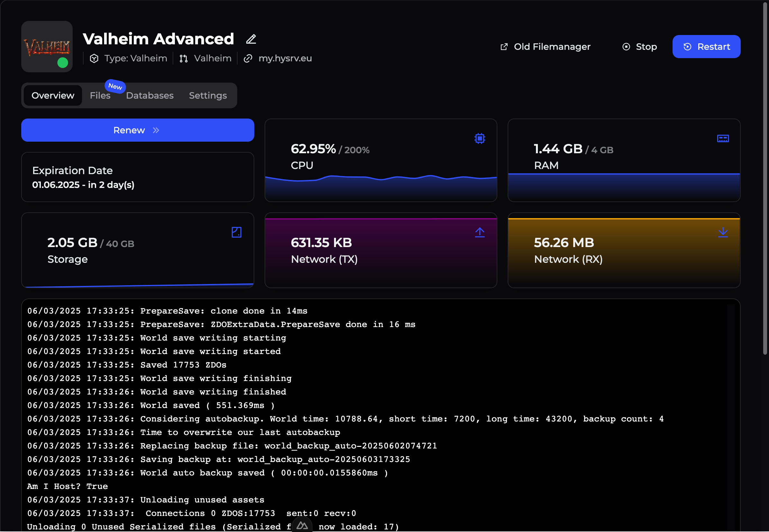Click the Nuxt devtools icon at bottom
The height and width of the screenshot is (532, 769).
(x=302, y=526)
